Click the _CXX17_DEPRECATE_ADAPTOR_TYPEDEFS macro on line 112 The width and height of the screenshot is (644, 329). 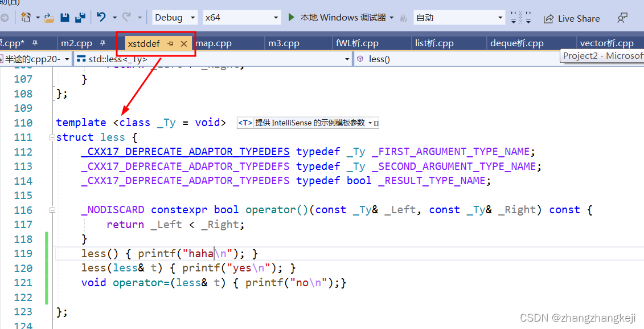pos(185,152)
